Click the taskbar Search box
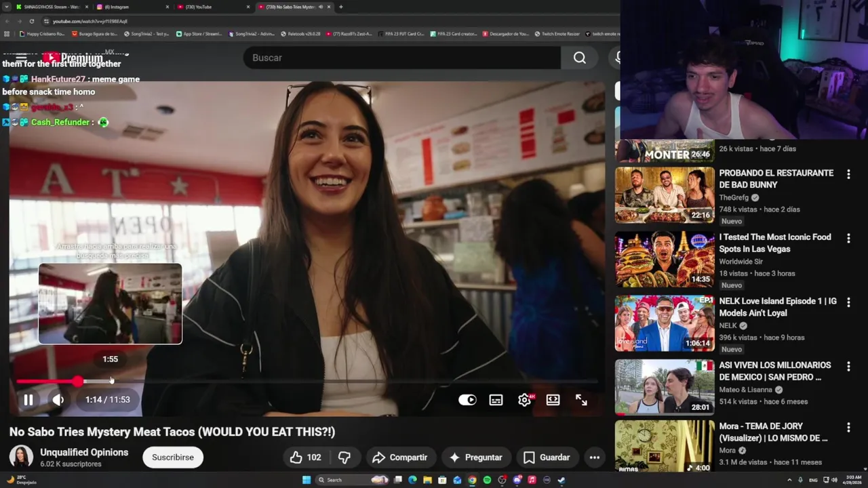This screenshot has width=868, height=488. (x=353, y=480)
